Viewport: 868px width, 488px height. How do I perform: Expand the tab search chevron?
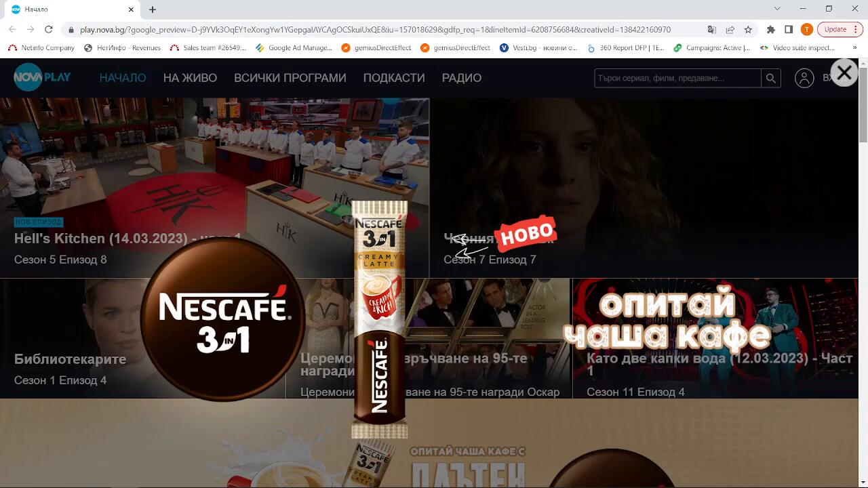pos(777,9)
